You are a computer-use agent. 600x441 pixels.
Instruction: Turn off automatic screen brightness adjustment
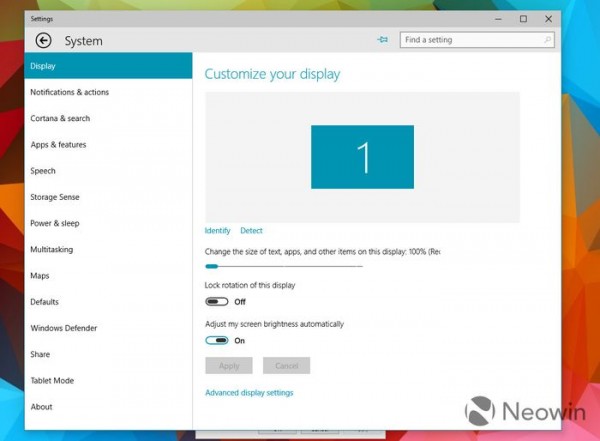(x=217, y=340)
